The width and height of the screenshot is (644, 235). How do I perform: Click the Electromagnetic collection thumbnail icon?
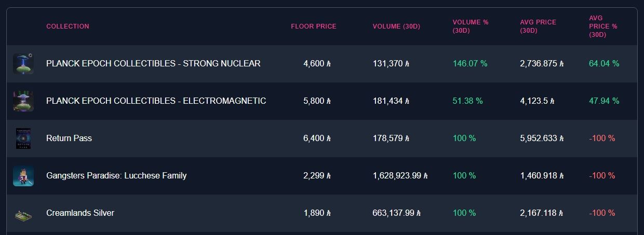[x=23, y=101]
